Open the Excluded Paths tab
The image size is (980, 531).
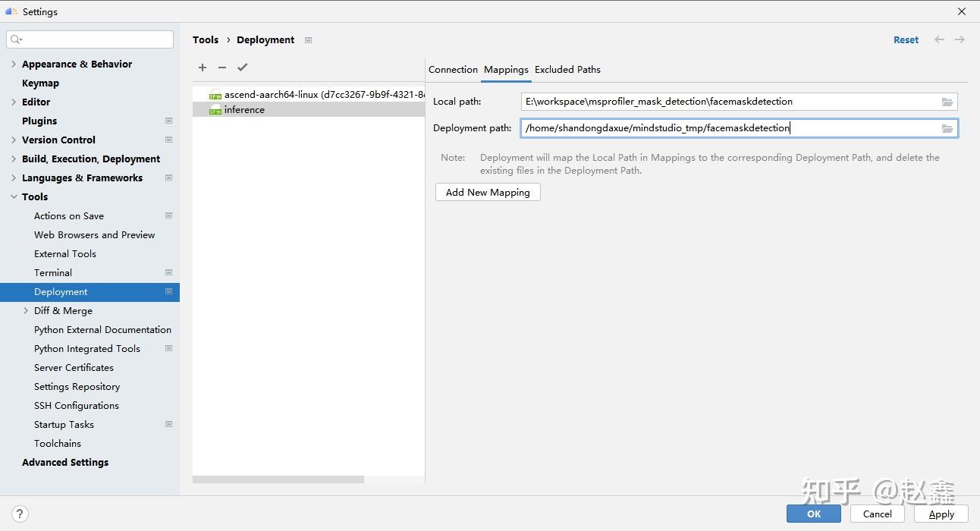tap(567, 69)
